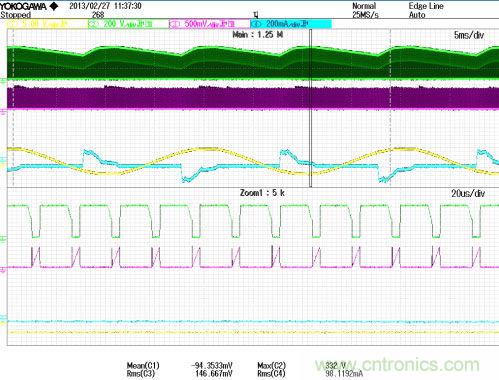499x380 pixels.
Task: Click the 5ms/div main timebase label
Action: 469,35
